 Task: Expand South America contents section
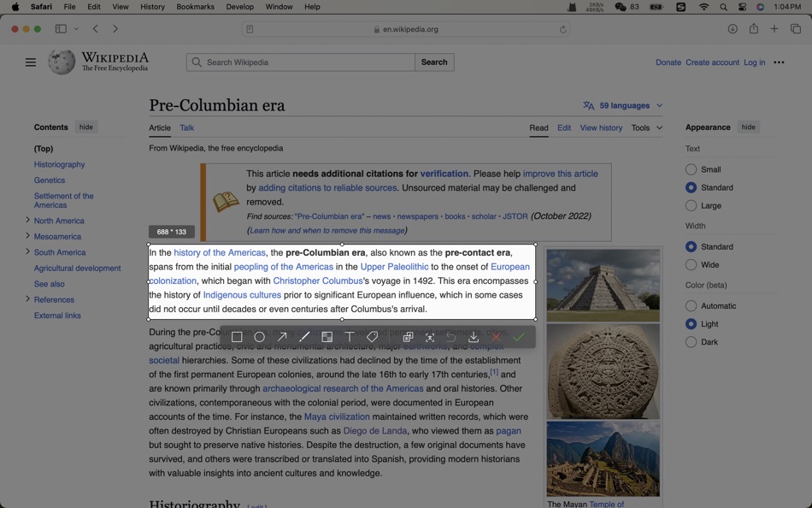[x=27, y=252]
